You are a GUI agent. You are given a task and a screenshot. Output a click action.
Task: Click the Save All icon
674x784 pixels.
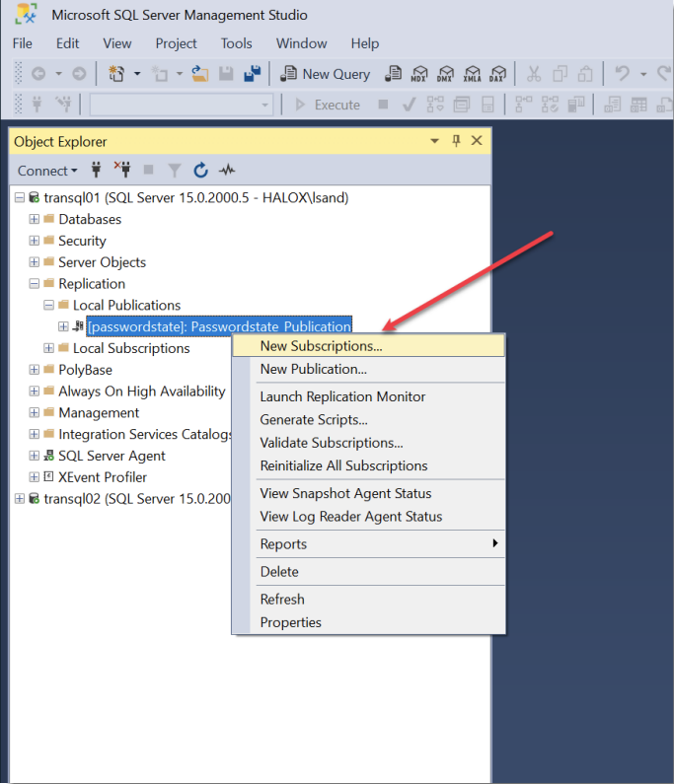point(253,74)
